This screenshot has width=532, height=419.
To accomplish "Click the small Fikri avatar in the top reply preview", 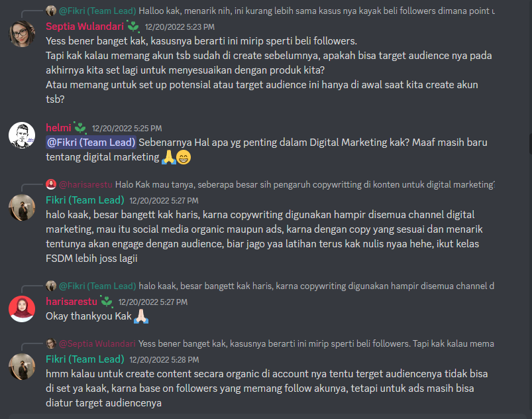I will (51, 11).
